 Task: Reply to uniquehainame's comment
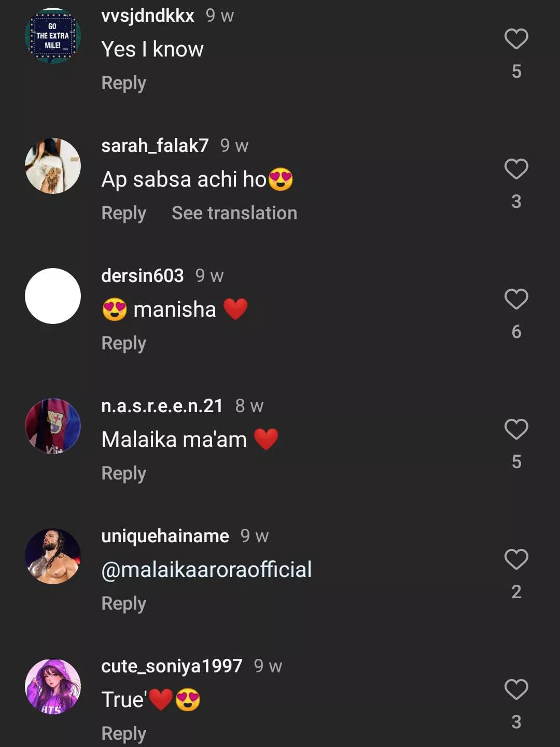123,604
